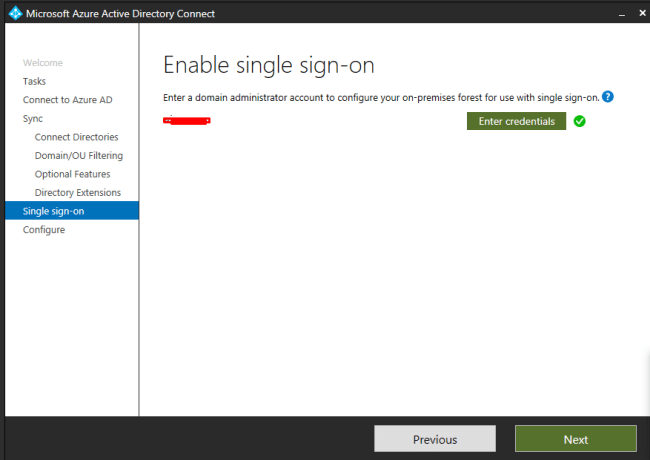Click the Enable single sign-on heading

(269, 65)
